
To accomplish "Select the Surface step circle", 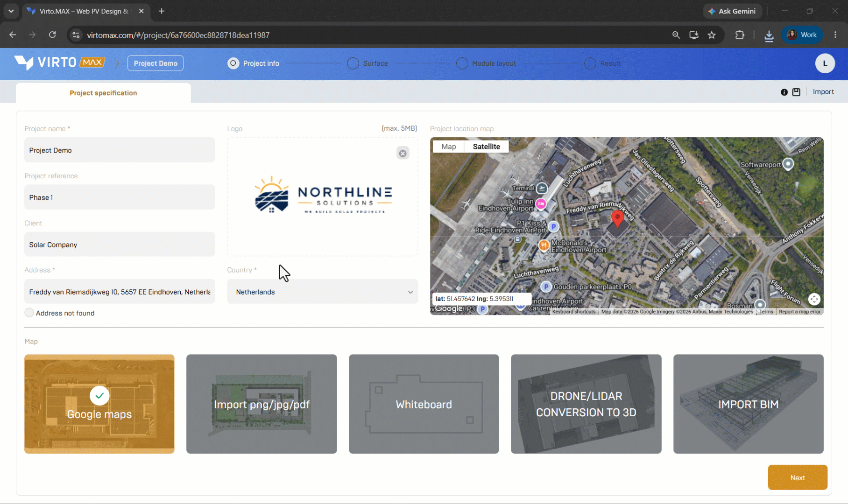I will coord(353,63).
